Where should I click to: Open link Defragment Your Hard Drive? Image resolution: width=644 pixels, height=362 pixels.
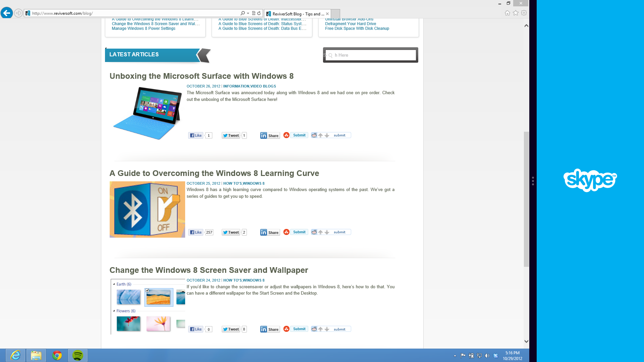click(351, 24)
